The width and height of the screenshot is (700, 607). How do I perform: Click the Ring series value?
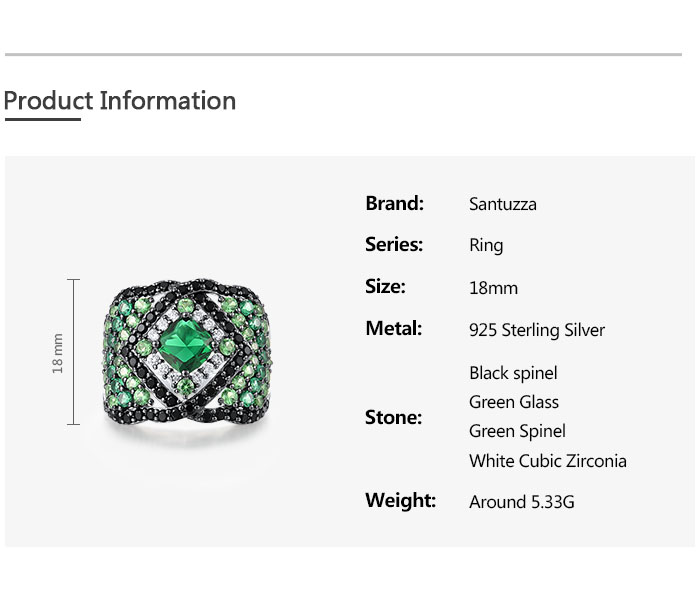[x=486, y=246]
